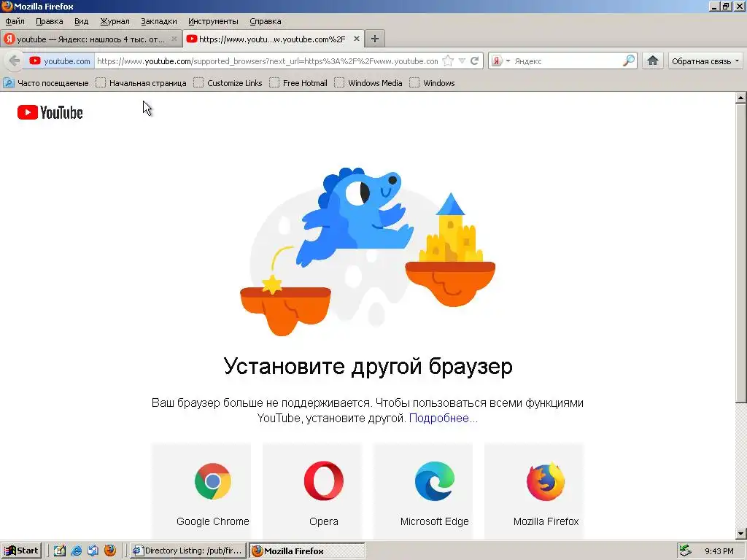The image size is (747, 560).
Task: Open a new tab with plus button
Action: click(375, 39)
